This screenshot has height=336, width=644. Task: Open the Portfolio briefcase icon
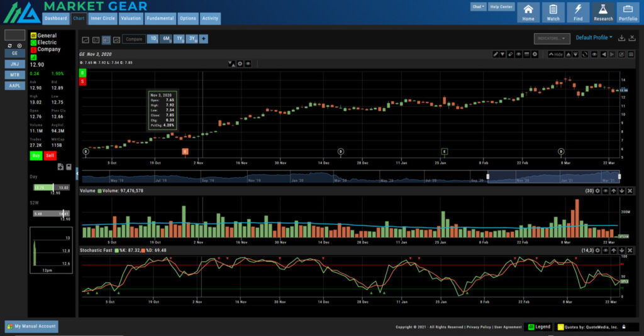coord(627,11)
